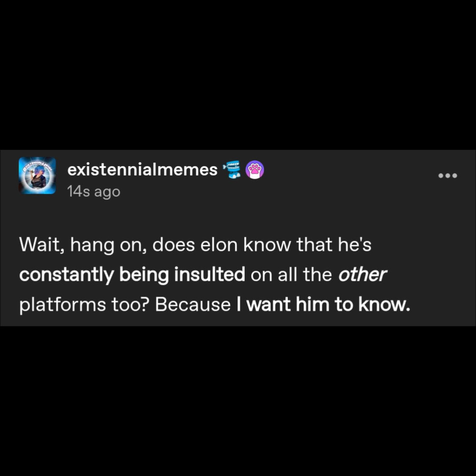Click the purple paw print badge
Image resolution: width=476 pixels, height=476 pixels.
pyautogui.click(x=254, y=169)
